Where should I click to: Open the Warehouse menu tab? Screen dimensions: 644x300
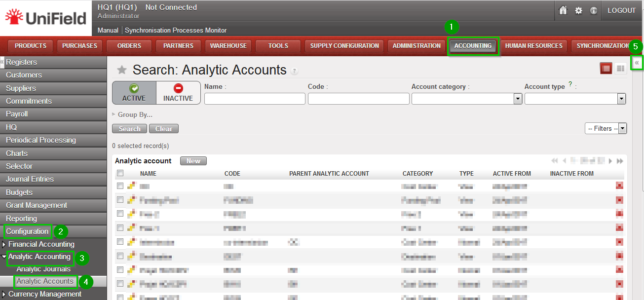(228, 46)
